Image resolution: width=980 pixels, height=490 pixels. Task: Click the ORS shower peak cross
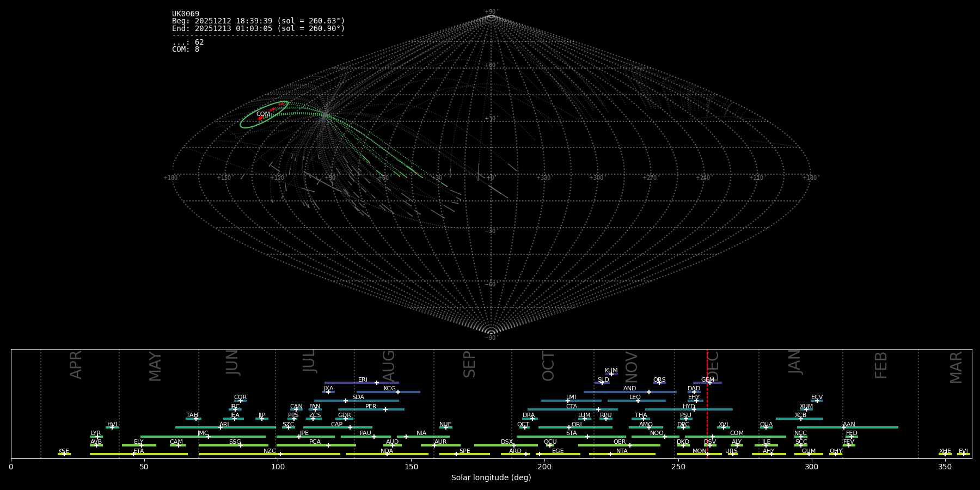pos(659,383)
